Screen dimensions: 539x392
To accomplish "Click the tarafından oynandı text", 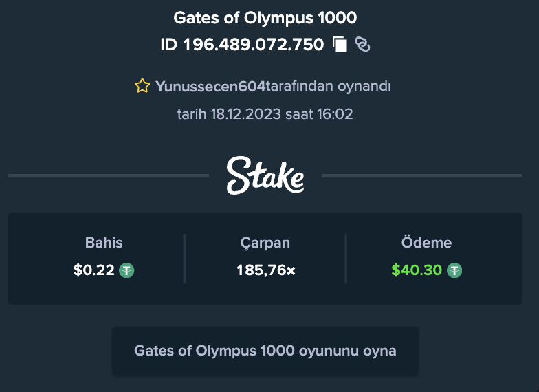I will pyautogui.click(x=329, y=87).
